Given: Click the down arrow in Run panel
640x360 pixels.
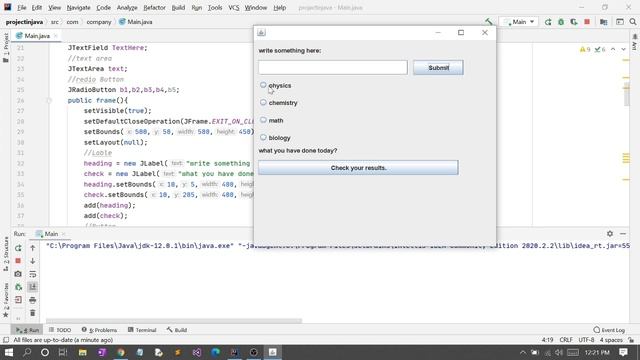Looking at the screenshot, I should [33, 261].
